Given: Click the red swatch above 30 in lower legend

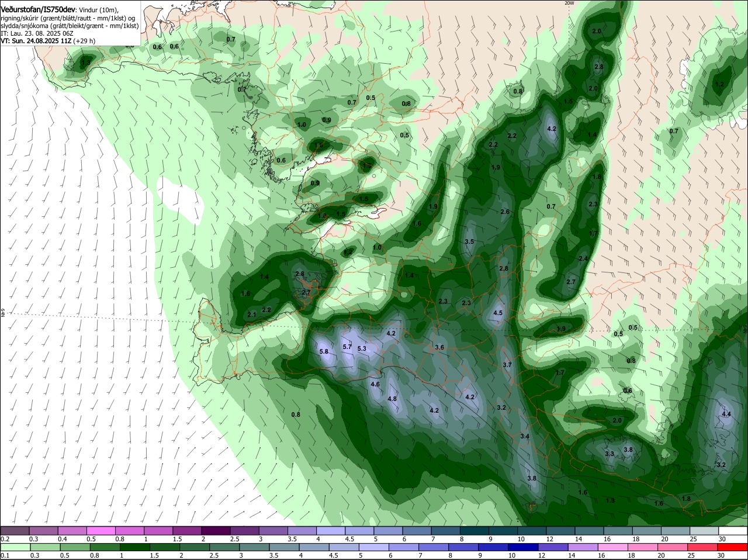Looking at the screenshot, I should (x=733, y=547).
